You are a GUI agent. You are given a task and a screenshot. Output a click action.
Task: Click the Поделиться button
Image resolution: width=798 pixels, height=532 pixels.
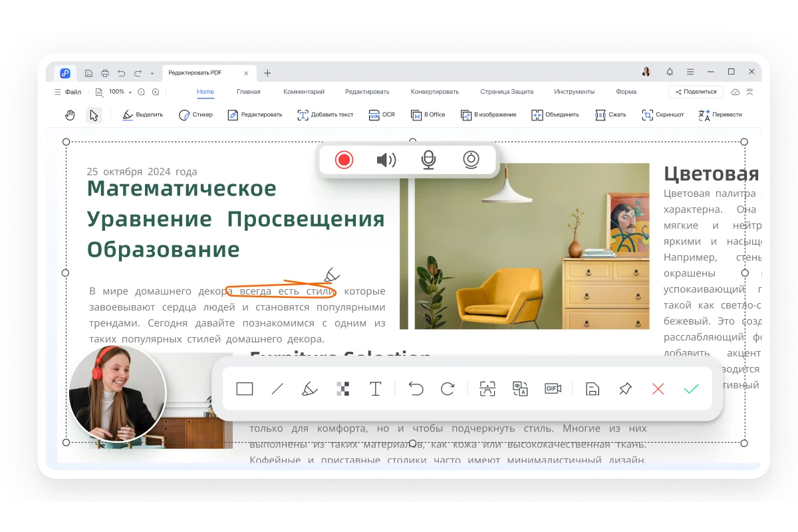coord(695,91)
